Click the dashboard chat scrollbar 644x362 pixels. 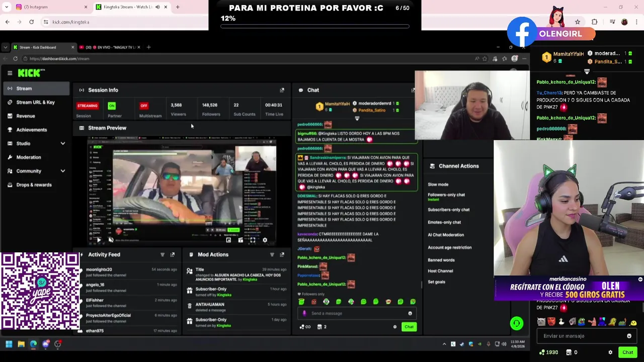tap(421, 284)
